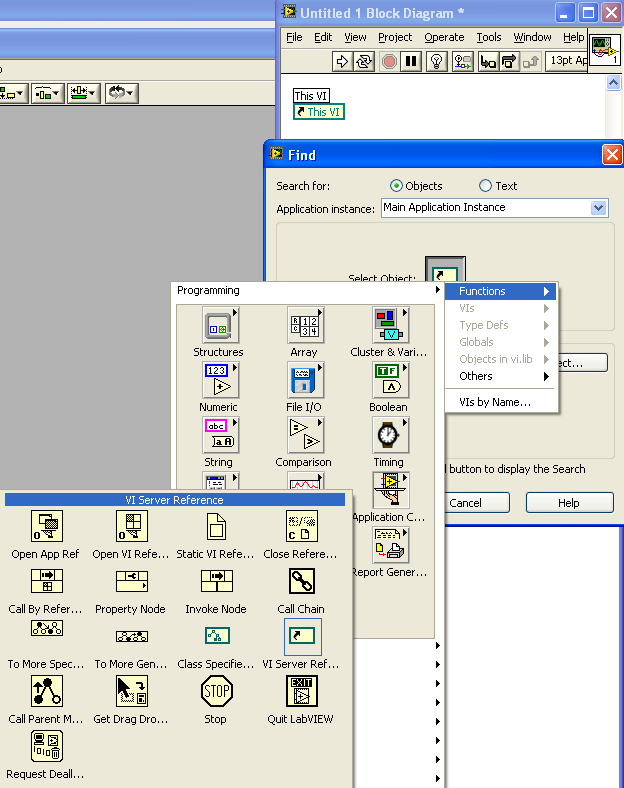Choose VIs by Name... menu entry
624x788 pixels.
[x=501, y=402]
